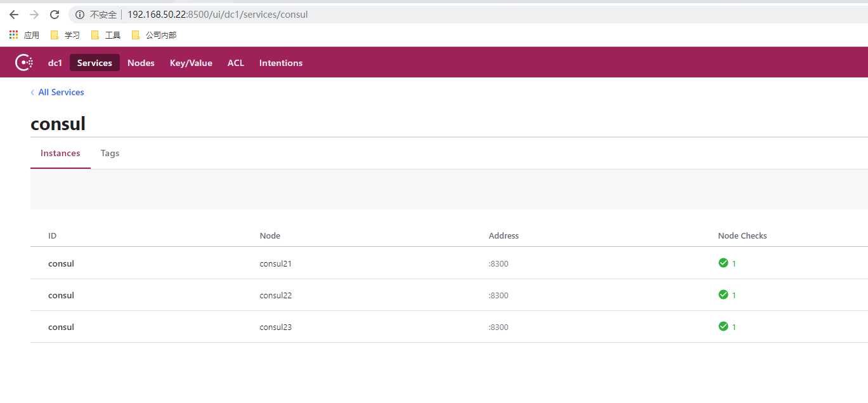Click the green check icon for consul21
The width and height of the screenshot is (868, 403).
[723, 263]
